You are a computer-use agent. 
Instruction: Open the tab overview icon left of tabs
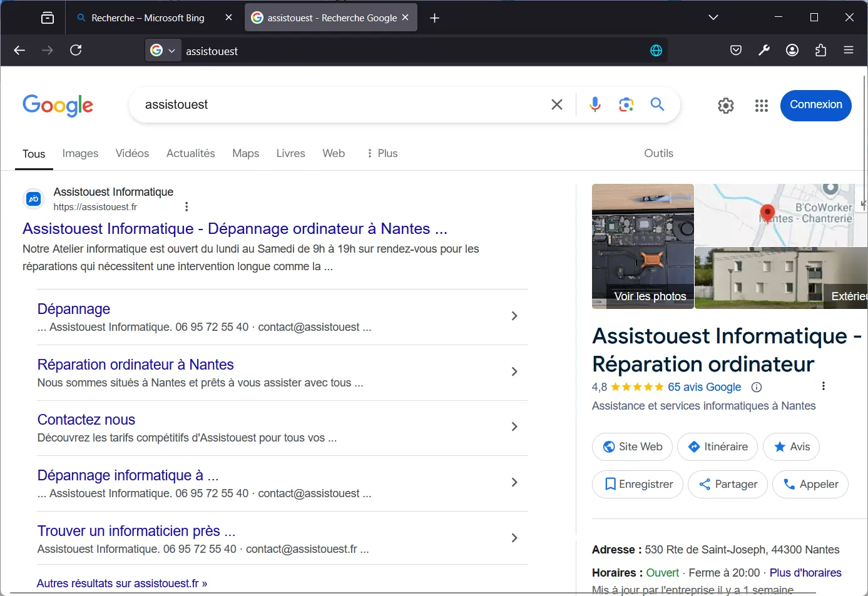click(x=48, y=18)
